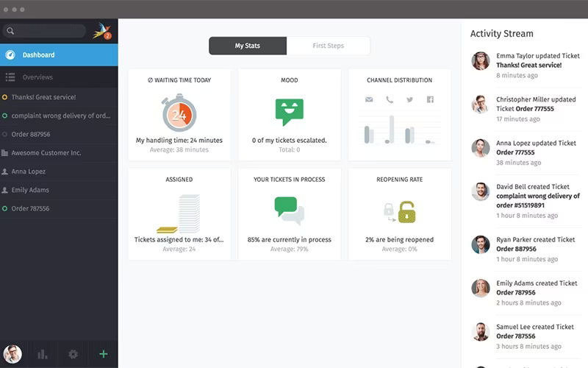The image size is (588, 368).
Task: Click the green status circle of complaint ticket
Action: [5, 116]
